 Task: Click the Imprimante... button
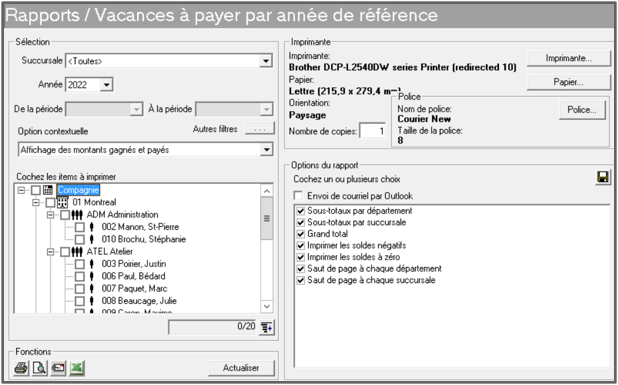[569, 58]
